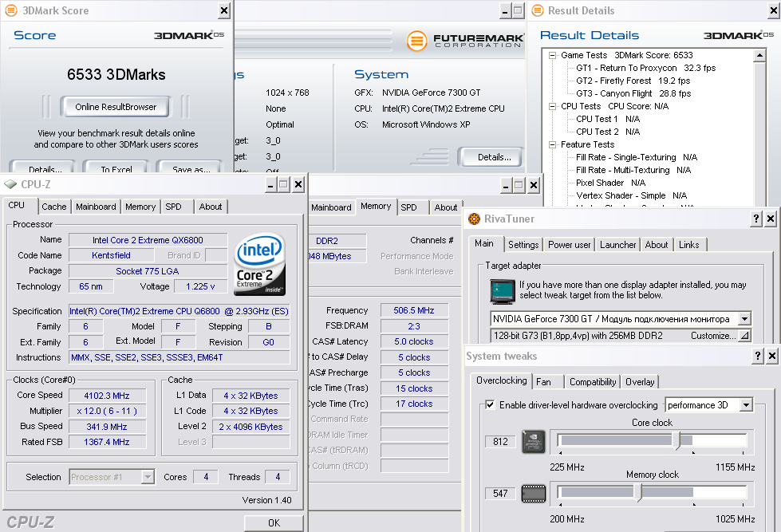This screenshot has width=781, height=532.
Task: Open RivaTuner About tab
Action: 657,245
